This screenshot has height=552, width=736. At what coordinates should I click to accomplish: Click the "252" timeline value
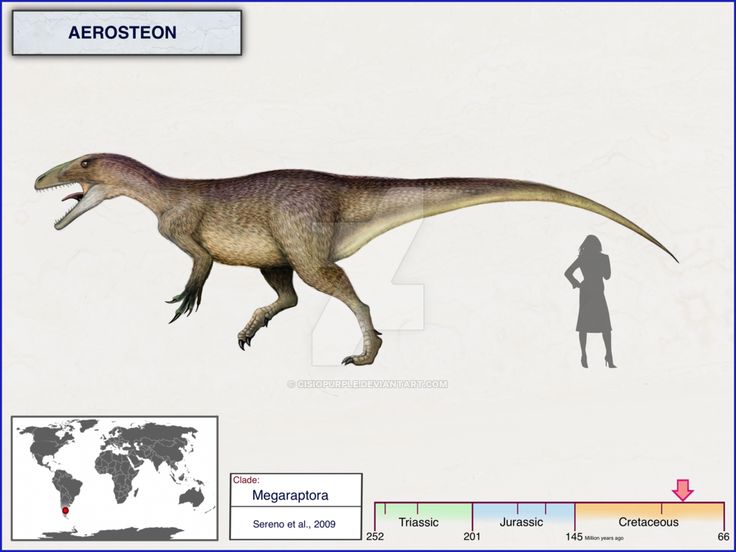click(375, 537)
